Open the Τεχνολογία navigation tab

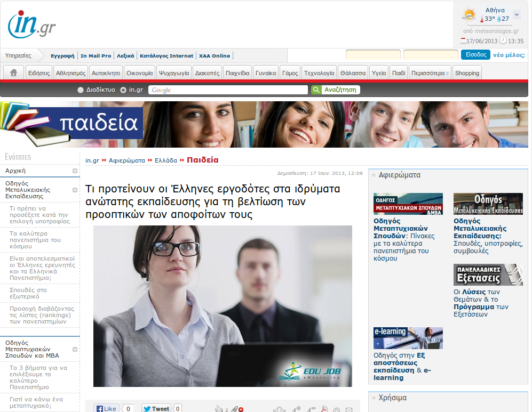[x=319, y=73]
